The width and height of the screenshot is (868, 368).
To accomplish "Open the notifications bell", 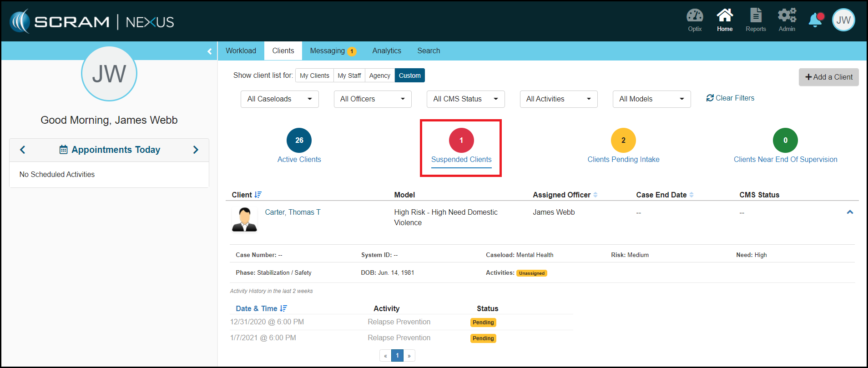I will pos(815,20).
